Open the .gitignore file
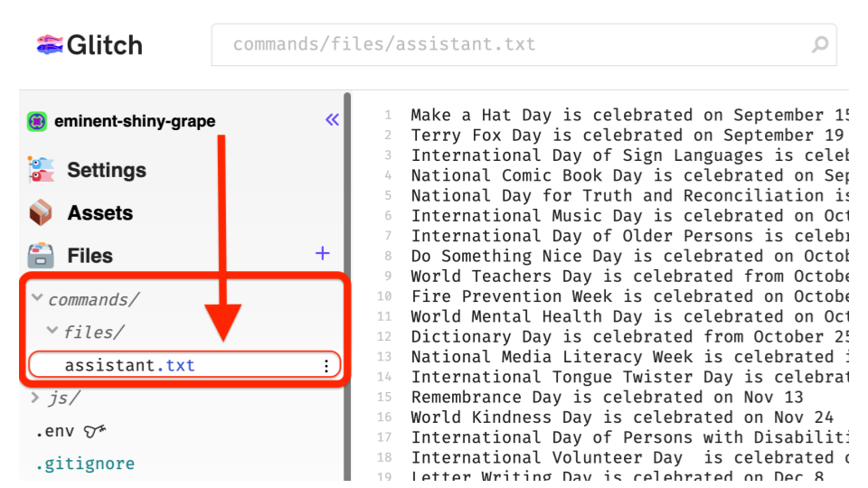The height and width of the screenshot is (488, 868). pyautogui.click(x=85, y=464)
